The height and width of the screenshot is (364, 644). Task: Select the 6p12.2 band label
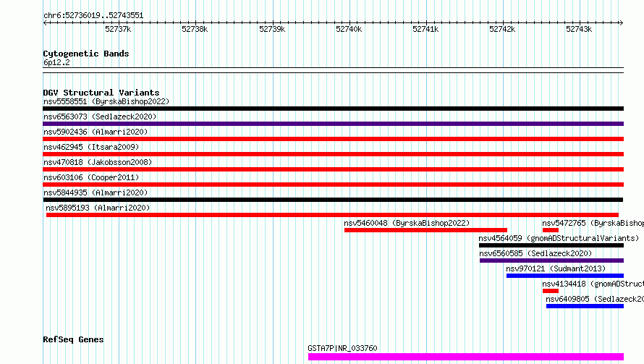coord(56,62)
